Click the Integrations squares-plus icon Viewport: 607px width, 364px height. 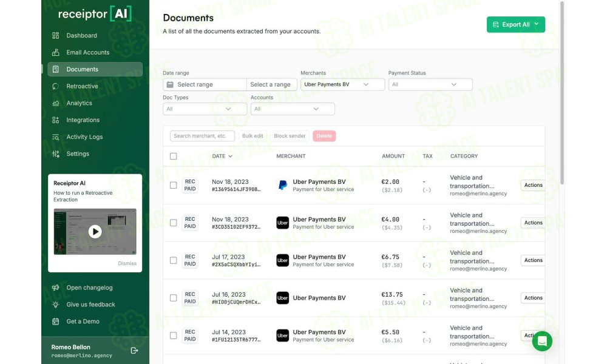tap(56, 120)
